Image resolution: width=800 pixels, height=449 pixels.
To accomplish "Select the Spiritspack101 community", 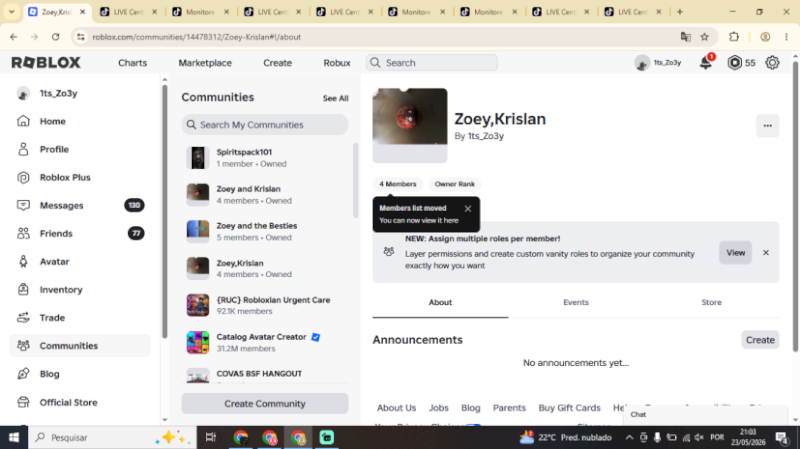I will 265,158.
